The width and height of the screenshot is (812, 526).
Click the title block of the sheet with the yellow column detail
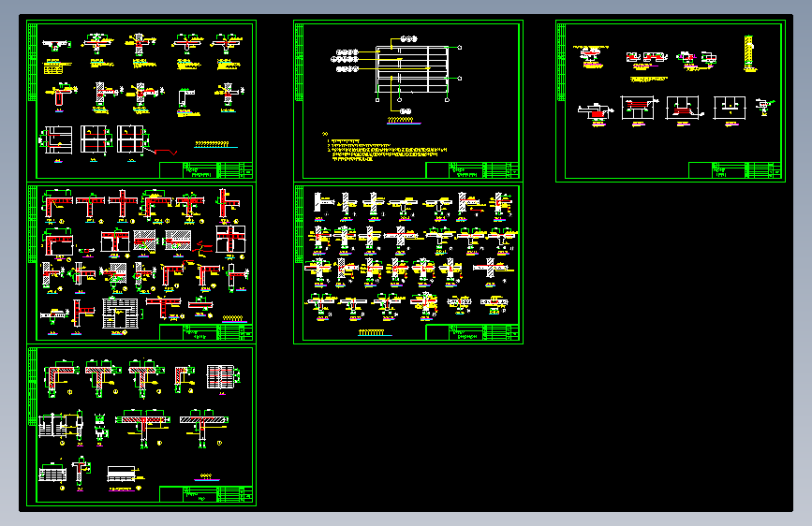[x=735, y=170]
